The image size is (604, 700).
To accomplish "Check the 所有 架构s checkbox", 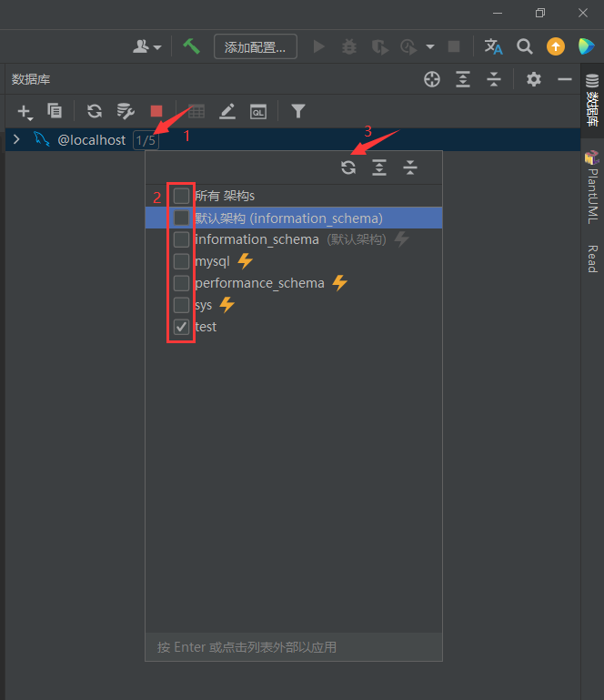I will click(x=182, y=196).
